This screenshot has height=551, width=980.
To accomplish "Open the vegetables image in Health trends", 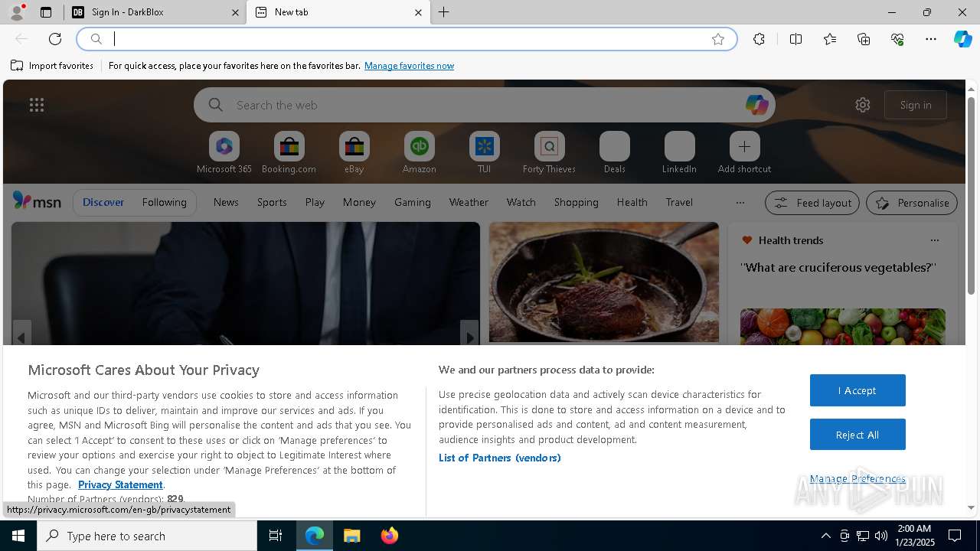I will coord(843,327).
